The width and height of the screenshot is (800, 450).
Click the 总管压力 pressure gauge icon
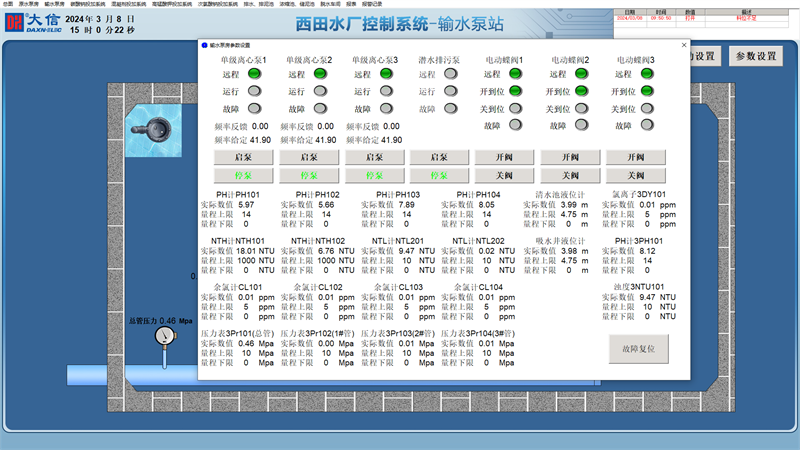pyautogui.click(x=163, y=337)
